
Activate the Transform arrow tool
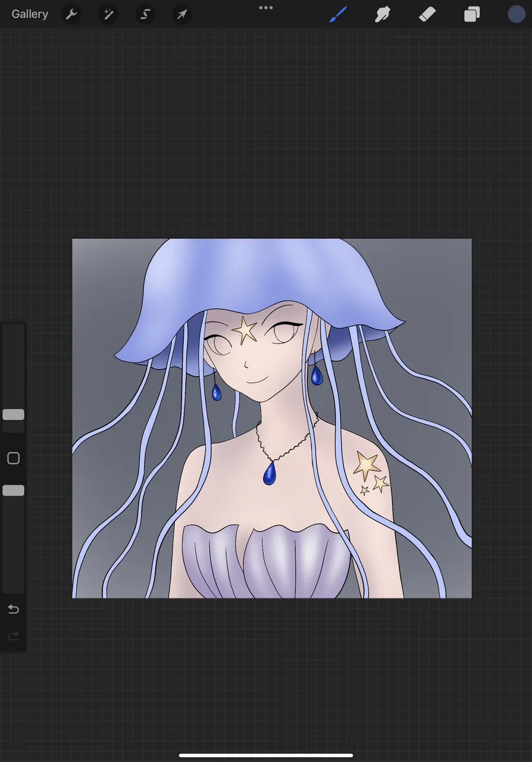(x=182, y=14)
